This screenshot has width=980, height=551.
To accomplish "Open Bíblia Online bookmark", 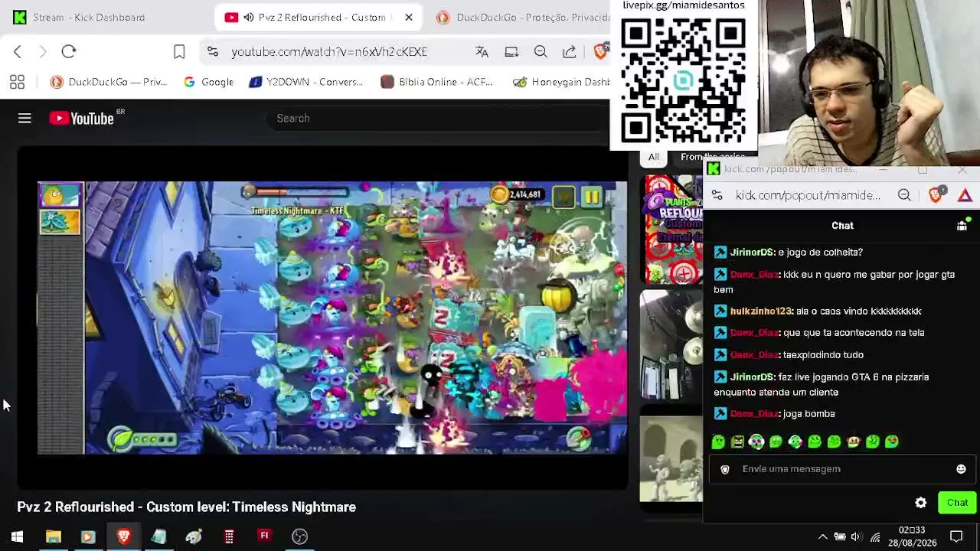I will click(x=437, y=82).
